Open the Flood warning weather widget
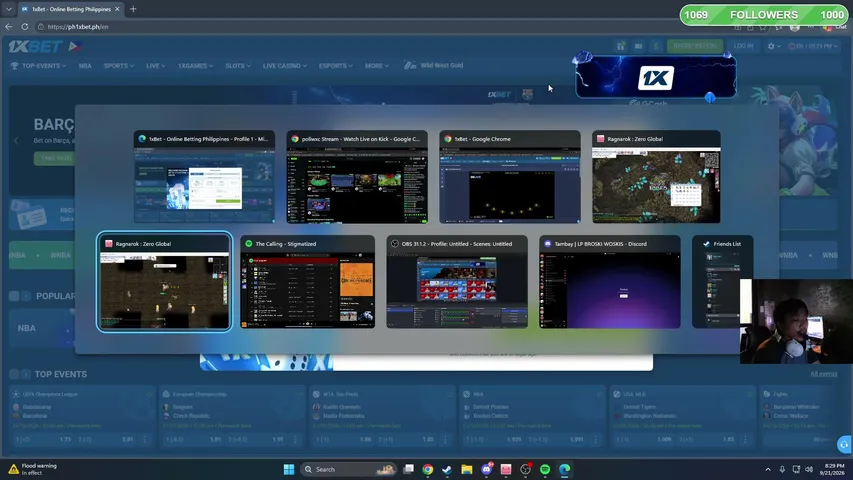The width and height of the screenshot is (853, 480). [x=33, y=469]
